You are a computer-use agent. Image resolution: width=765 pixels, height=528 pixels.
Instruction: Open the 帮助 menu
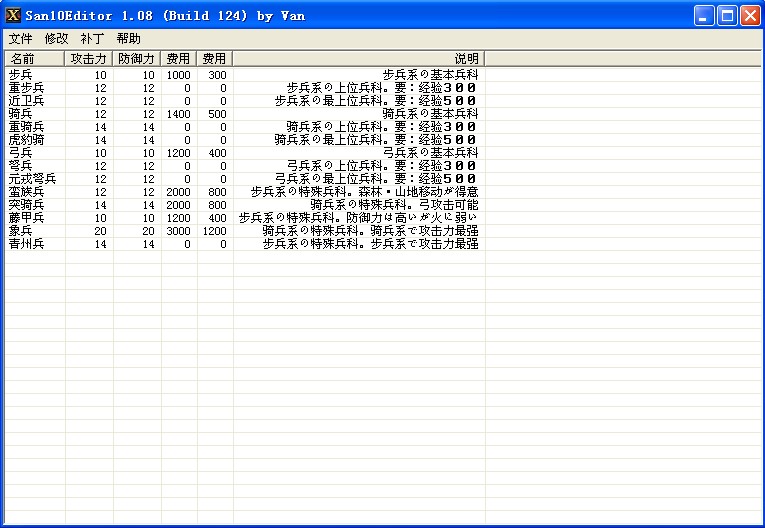(128, 38)
